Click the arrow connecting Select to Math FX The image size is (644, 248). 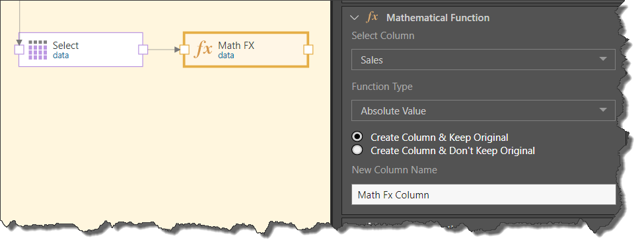click(x=164, y=50)
